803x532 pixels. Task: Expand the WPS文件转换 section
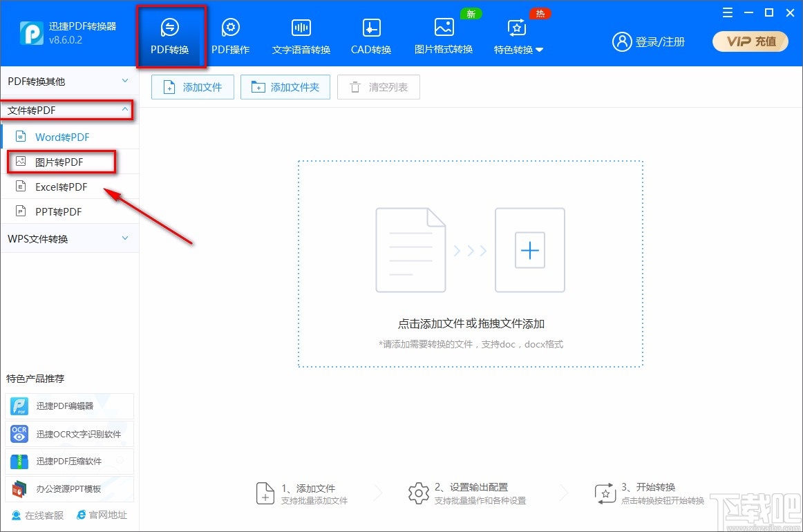(69, 238)
